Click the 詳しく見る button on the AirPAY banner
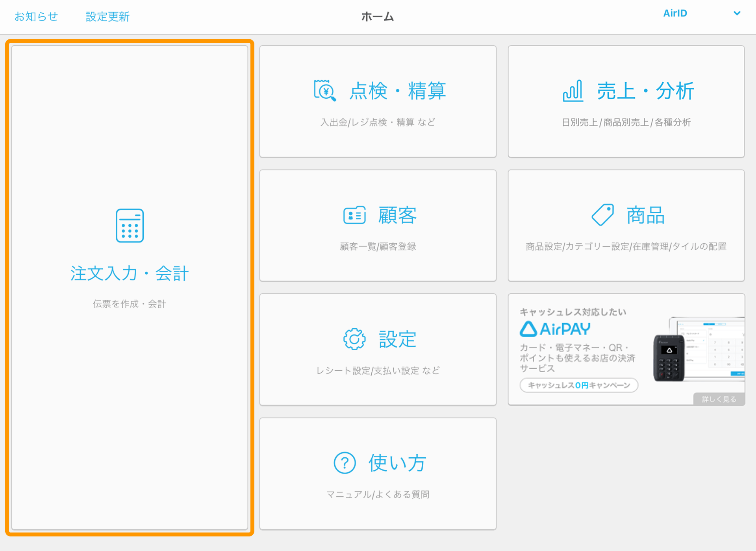Screen dimensions: 756x551 coord(719,399)
